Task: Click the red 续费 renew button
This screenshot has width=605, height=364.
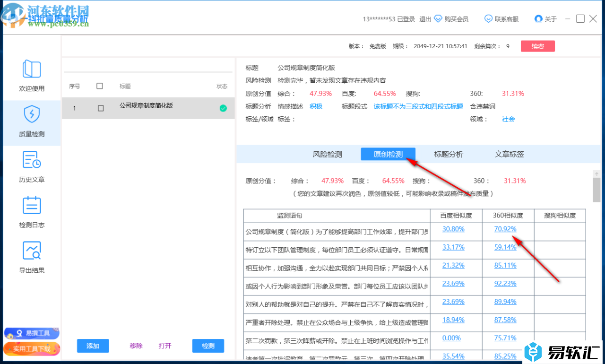Action: tap(538, 46)
